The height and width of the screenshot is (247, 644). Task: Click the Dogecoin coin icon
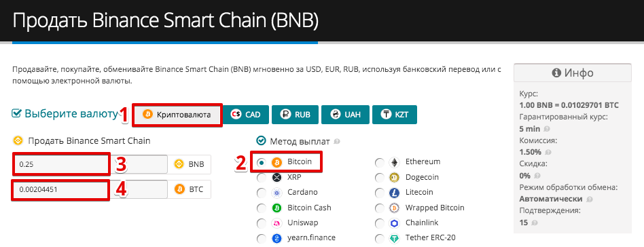click(394, 178)
